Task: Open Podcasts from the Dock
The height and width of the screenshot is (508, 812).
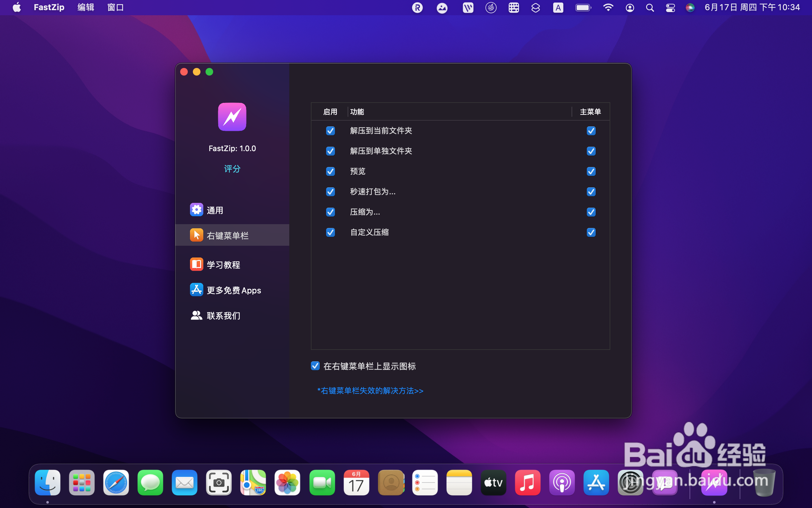Action: (562, 483)
